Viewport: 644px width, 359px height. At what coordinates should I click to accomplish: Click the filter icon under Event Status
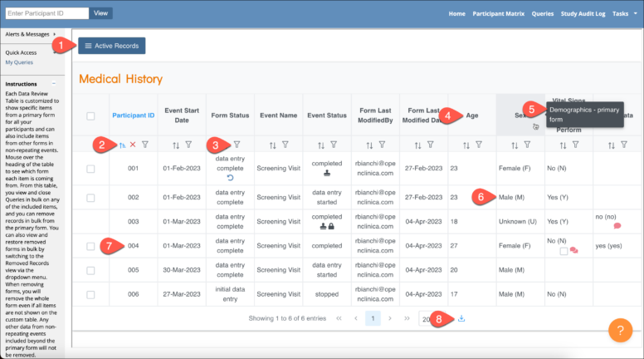point(332,145)
